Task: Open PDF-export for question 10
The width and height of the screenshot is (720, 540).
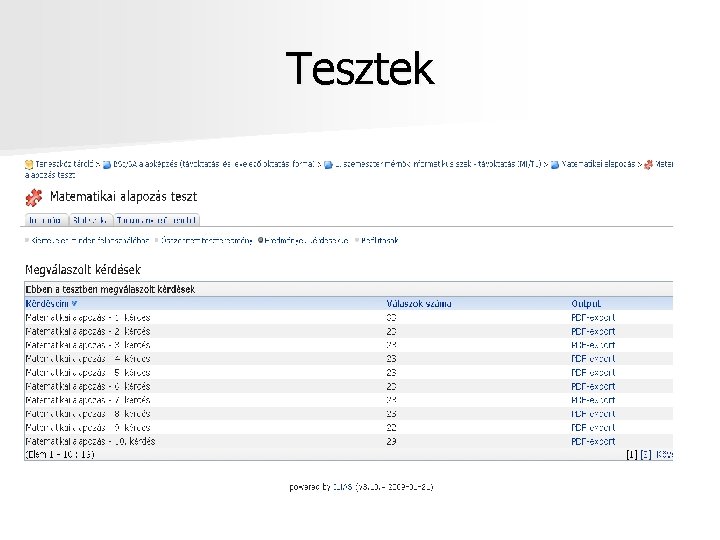Action: click(x=593, y=441)
